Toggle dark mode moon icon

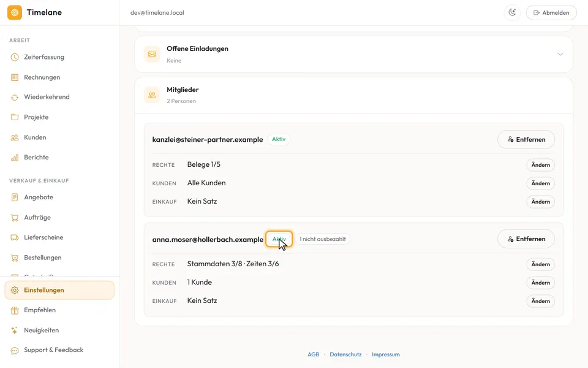tap(512, 12)
